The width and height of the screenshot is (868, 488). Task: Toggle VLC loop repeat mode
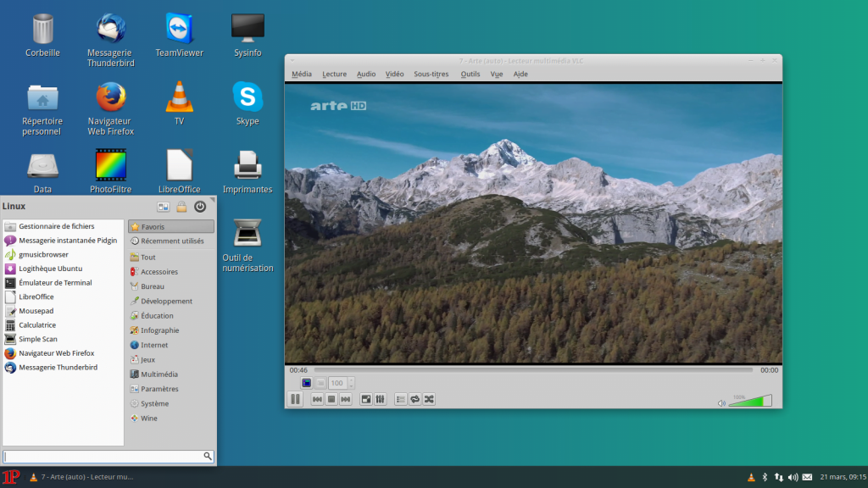415,399
